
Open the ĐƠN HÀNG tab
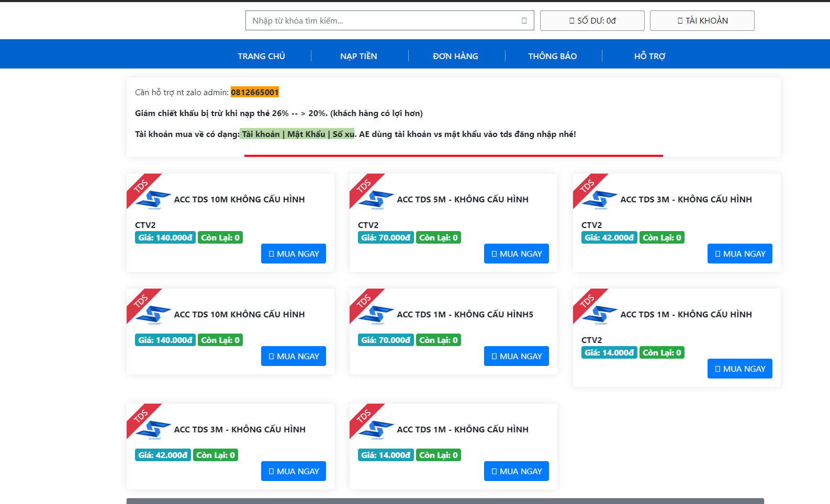pyautogui.click(x=456, y=56)
